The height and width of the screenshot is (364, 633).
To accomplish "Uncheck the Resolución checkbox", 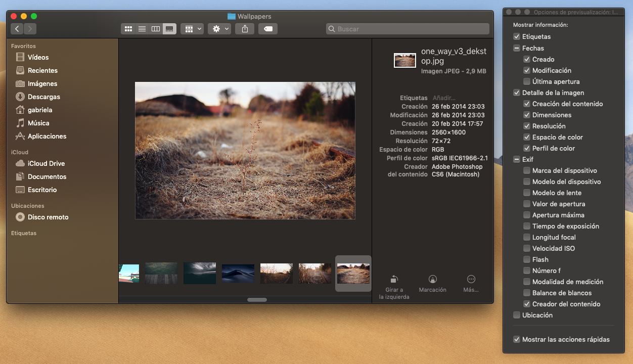I will click(527, 126).
